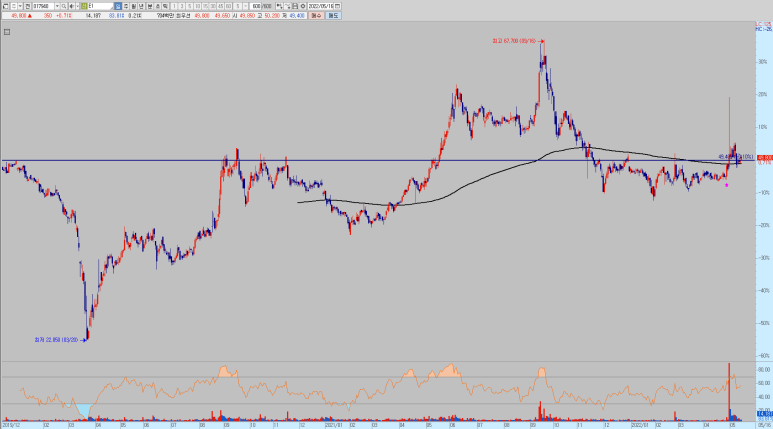Click the high price 50,200 in info bar

tap(272, 16)
